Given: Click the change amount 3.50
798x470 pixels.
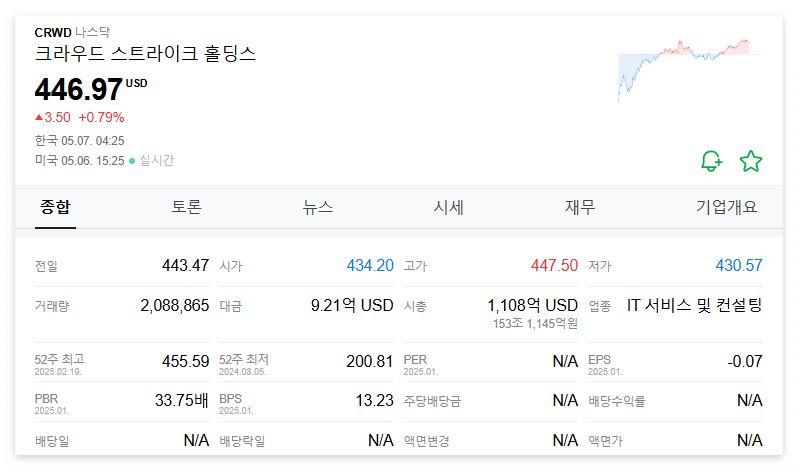Looking at the screenshot, I should point(57,118).
